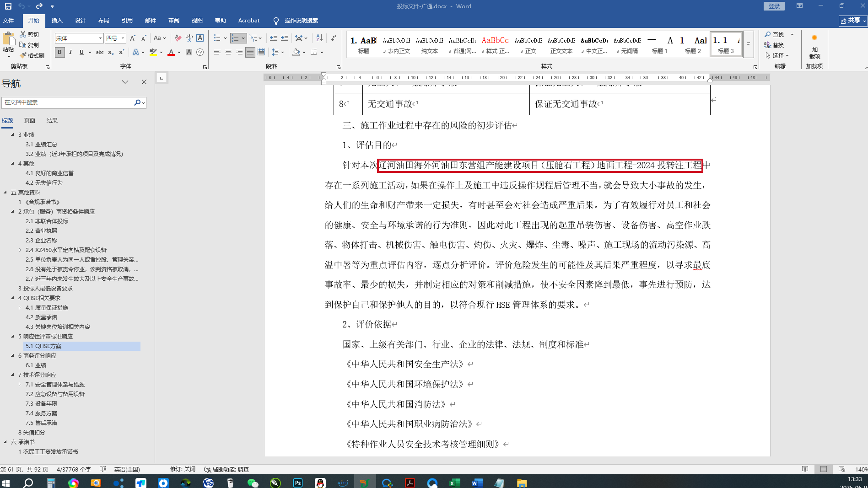Image resolution: width=868 pixels, height=488 pixels.
Task: Expand the '2.4 XZ450水平定向钻及配套设备' heading
Action: (20, 250)
